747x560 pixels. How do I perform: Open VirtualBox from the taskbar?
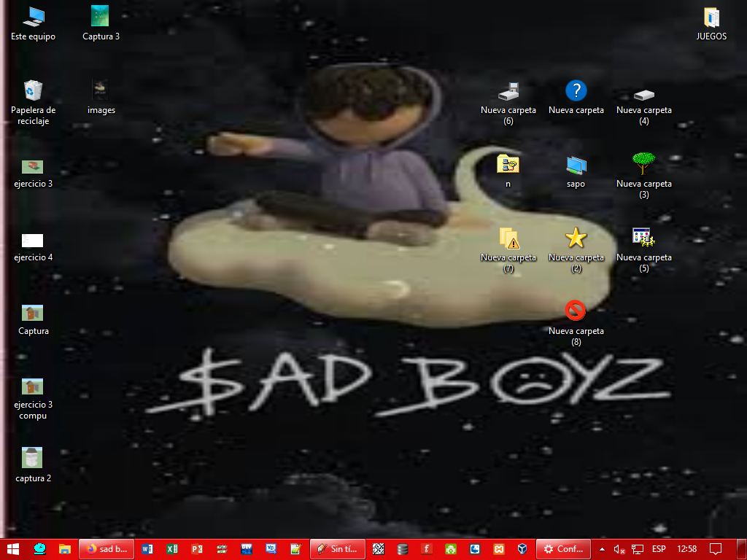pyautogui.click(x=522, y=549)
